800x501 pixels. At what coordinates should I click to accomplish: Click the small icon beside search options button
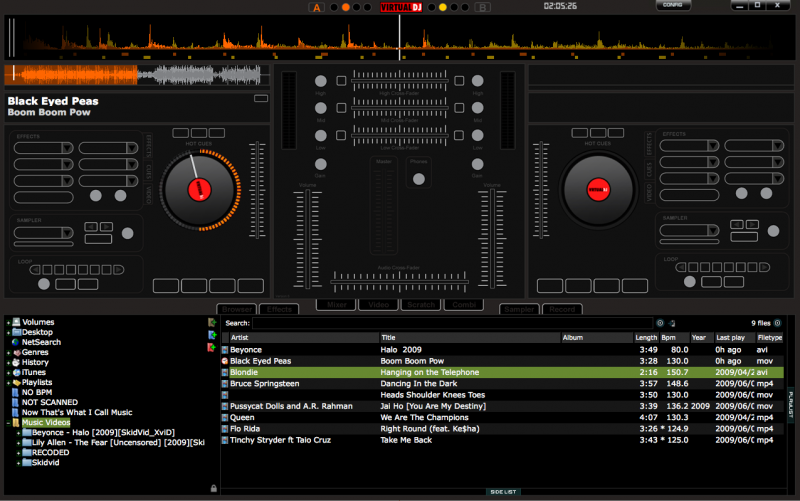coord(672,323)
